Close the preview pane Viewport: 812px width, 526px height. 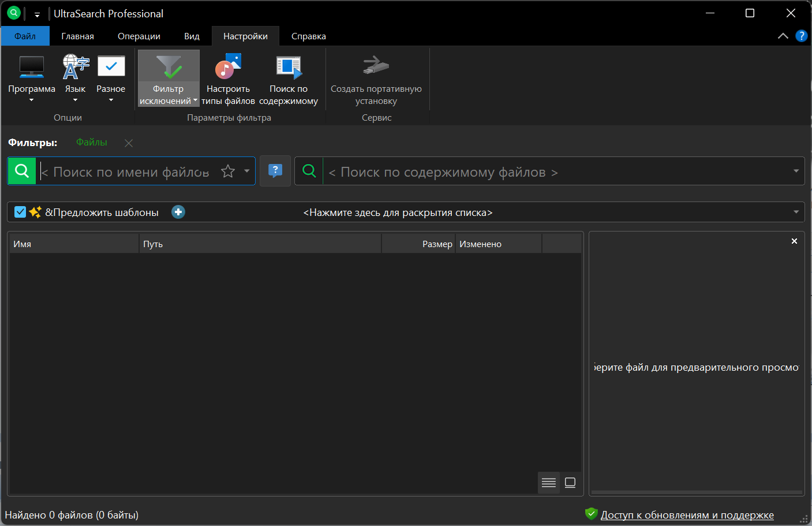click(x=794, y=241)
